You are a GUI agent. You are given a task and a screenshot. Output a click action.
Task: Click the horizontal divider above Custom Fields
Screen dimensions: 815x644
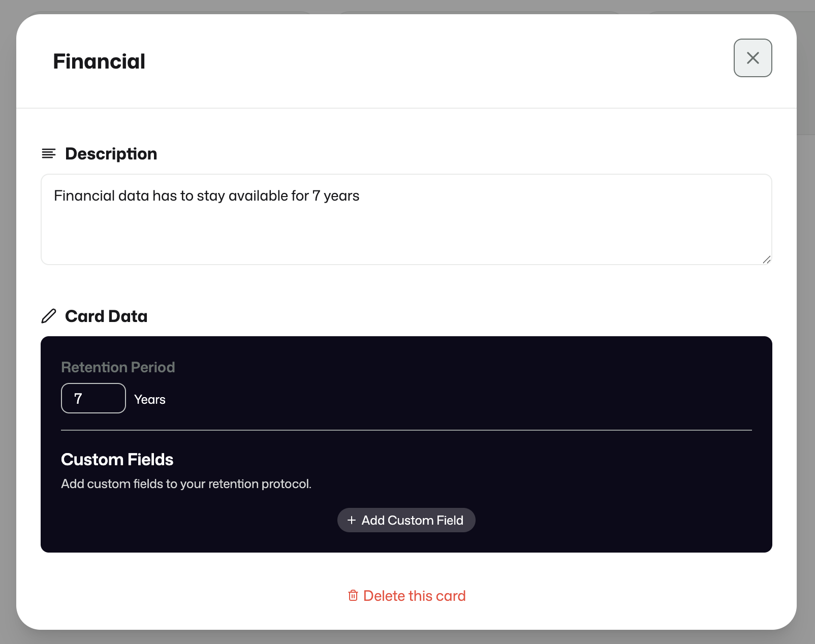click(406, 430)
